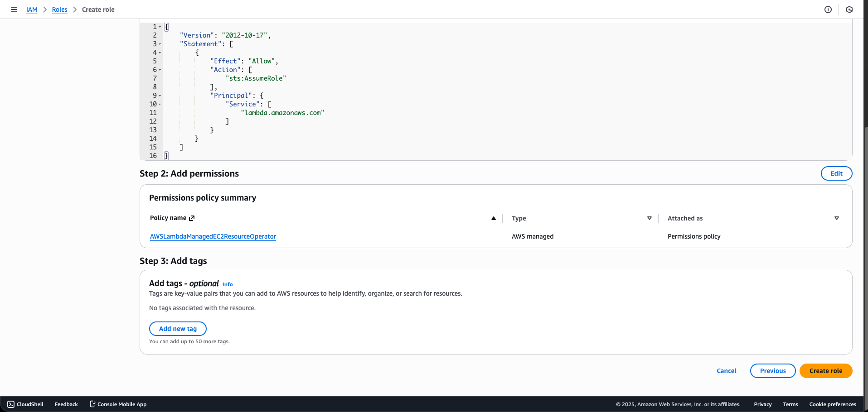
Task: Open Policy name external link icon
Action: (191, 218)
